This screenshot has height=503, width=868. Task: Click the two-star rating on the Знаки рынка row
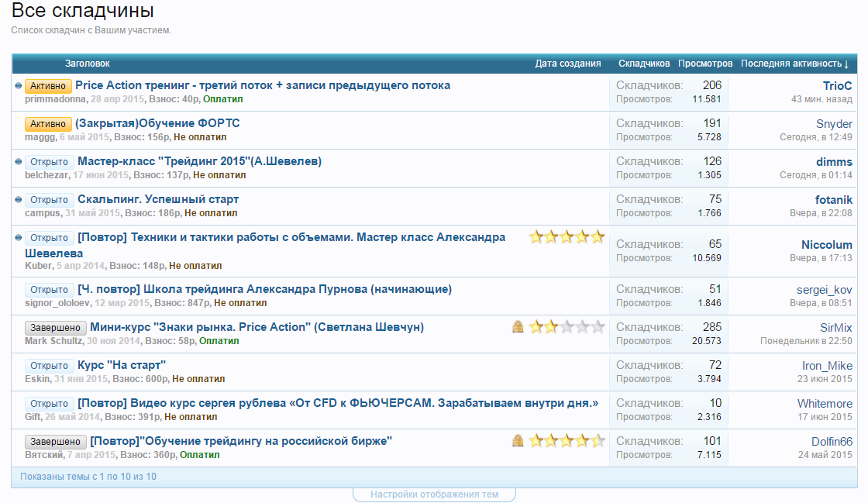coord(567,327)
